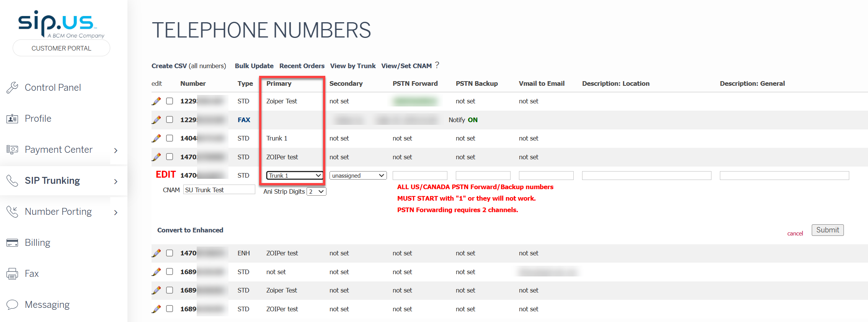The width and height of the screenshot is (868, 322).
Task: Click the Primary column header
Action: click(x=279, y=83)
